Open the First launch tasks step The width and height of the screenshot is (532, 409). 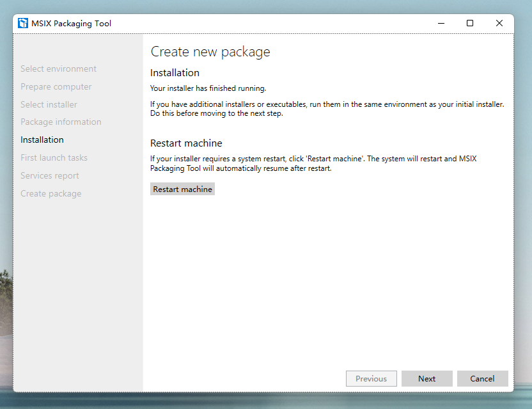point(54,157)
